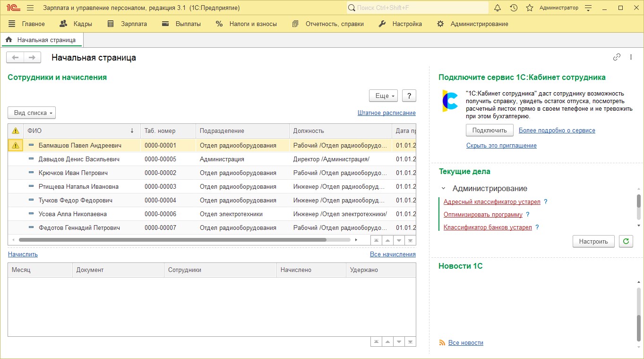The image size is (644, 359).
Task: Select Крючков Иван Петрович row
Action: tap(212, 173)
